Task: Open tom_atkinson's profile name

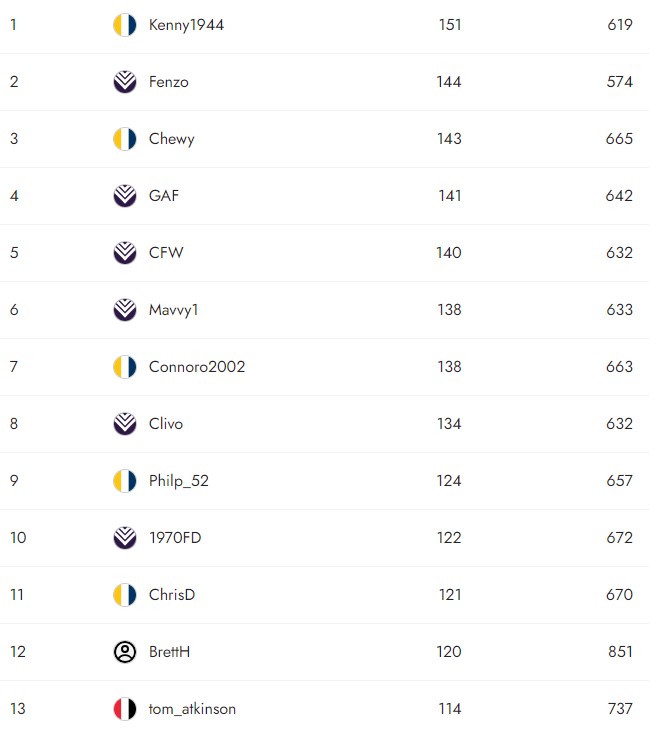Action: (x=192, y=709)
